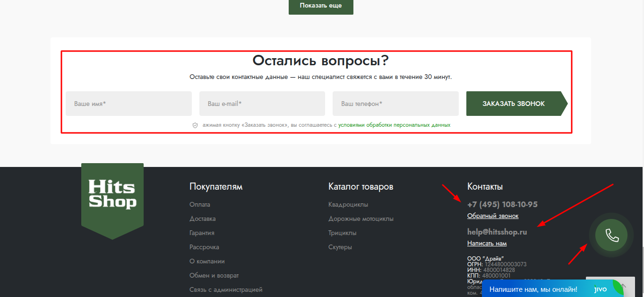
Task: Open the О компании footer link
Action: (207, 262)
